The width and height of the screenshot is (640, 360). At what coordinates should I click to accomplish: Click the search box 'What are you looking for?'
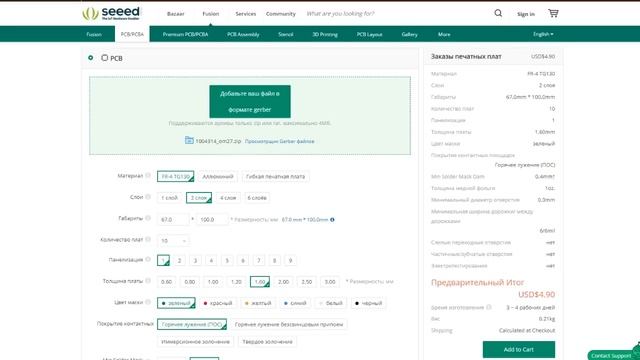pos(340,14)
